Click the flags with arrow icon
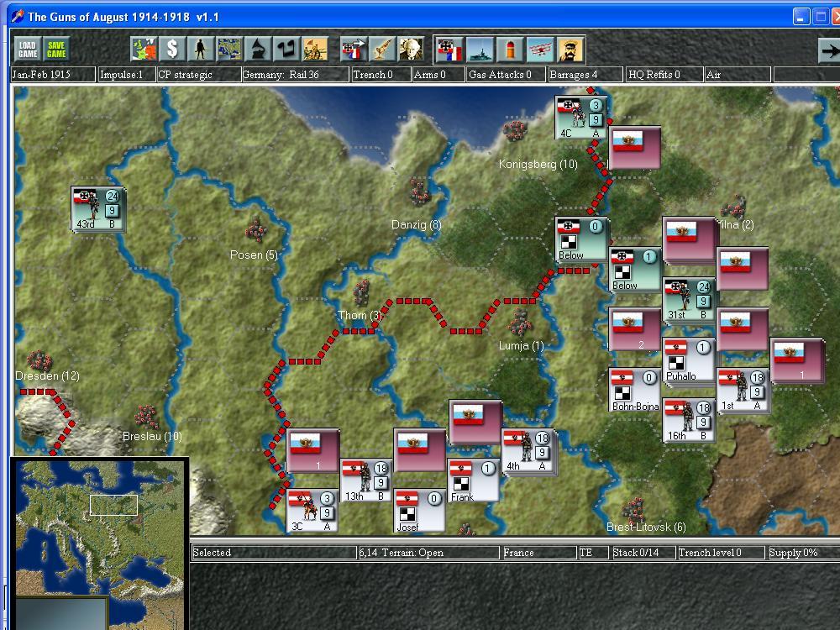 (x=354, y=50)
